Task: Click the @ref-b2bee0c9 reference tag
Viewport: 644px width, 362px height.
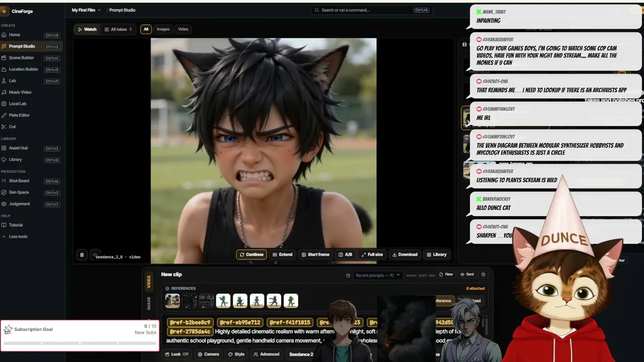Action: (x=190, y=322)
